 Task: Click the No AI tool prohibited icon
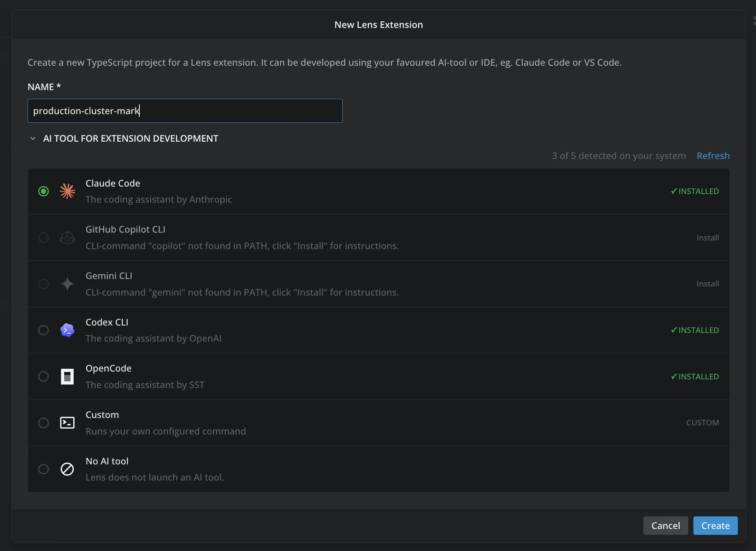tap(67, 469)
